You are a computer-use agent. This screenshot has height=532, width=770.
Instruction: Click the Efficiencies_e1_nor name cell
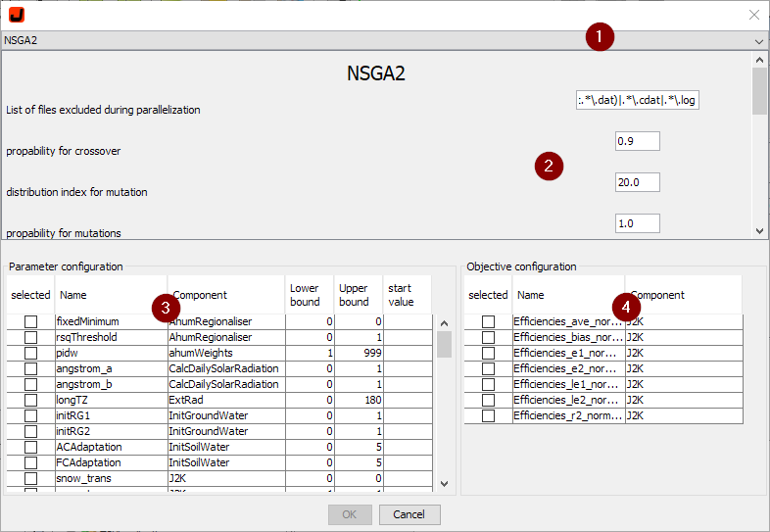pyautogui.click(x=568, y=353)
